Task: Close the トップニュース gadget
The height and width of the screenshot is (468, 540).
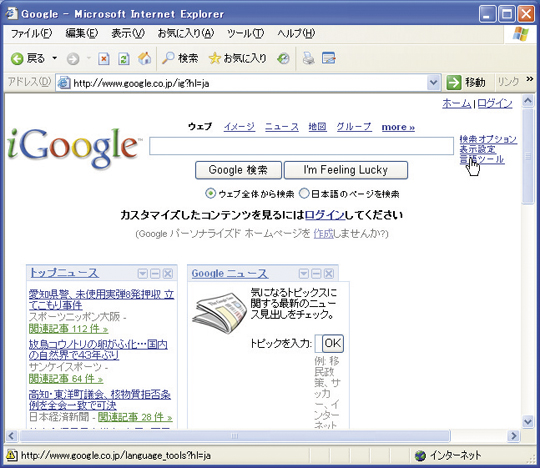Action: [x=168, y=274]
